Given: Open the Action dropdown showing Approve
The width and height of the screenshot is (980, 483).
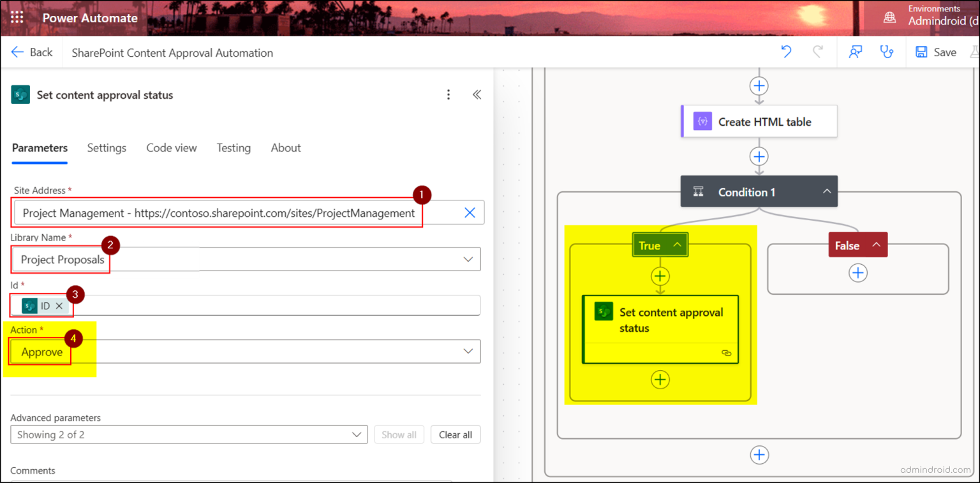Looking at the screenshot, I should (468, 351).
